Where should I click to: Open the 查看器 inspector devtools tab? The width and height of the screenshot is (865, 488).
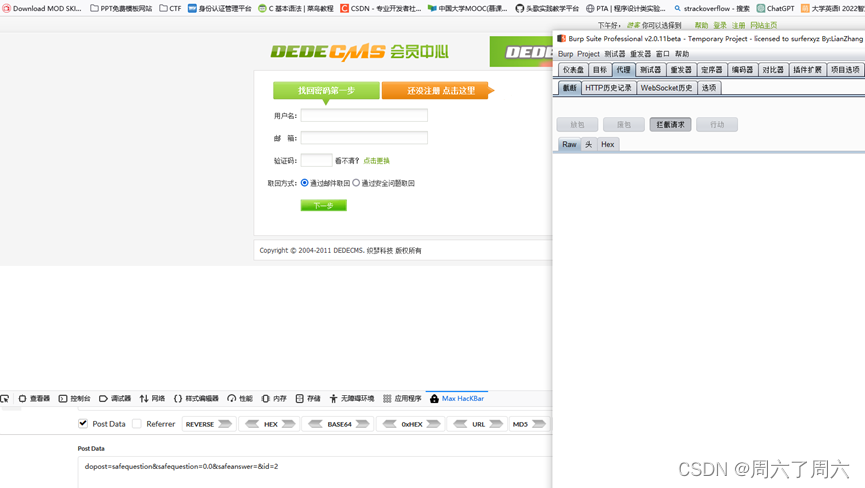pos(34,398)
